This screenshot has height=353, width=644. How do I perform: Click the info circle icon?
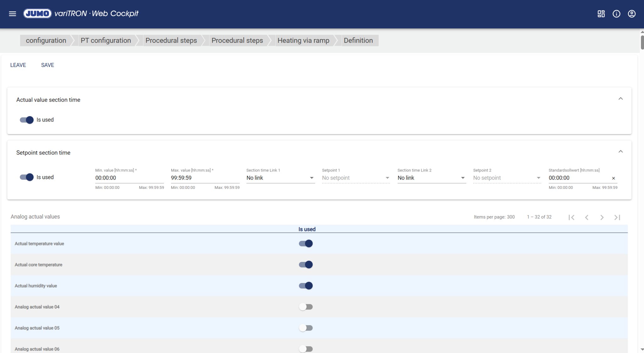coord(616,14)
